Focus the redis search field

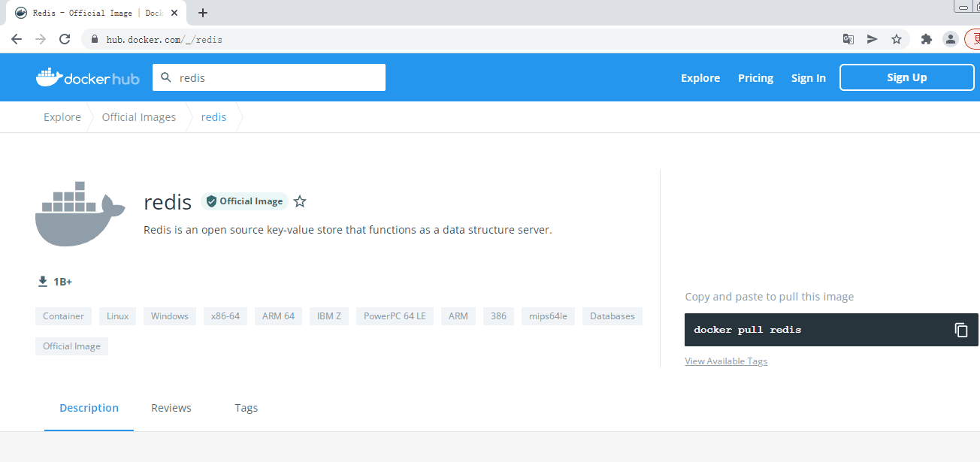(x=269, y=77)
